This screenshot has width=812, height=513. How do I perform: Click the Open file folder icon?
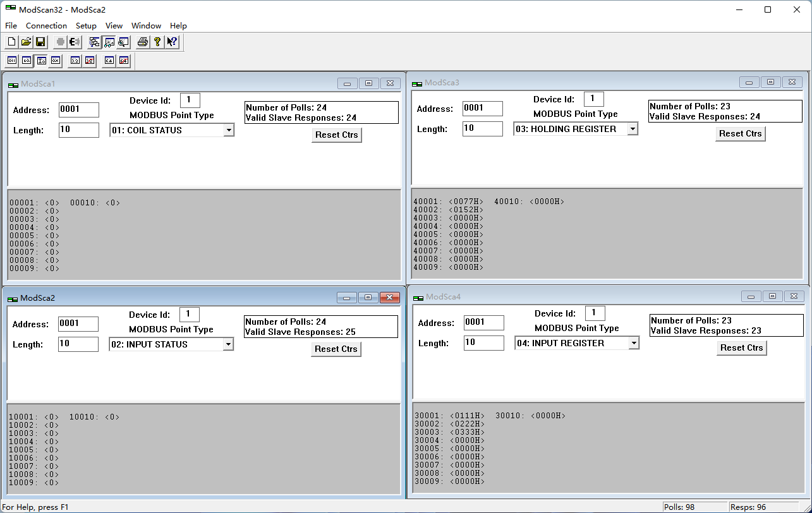click(x=26, y=42)
